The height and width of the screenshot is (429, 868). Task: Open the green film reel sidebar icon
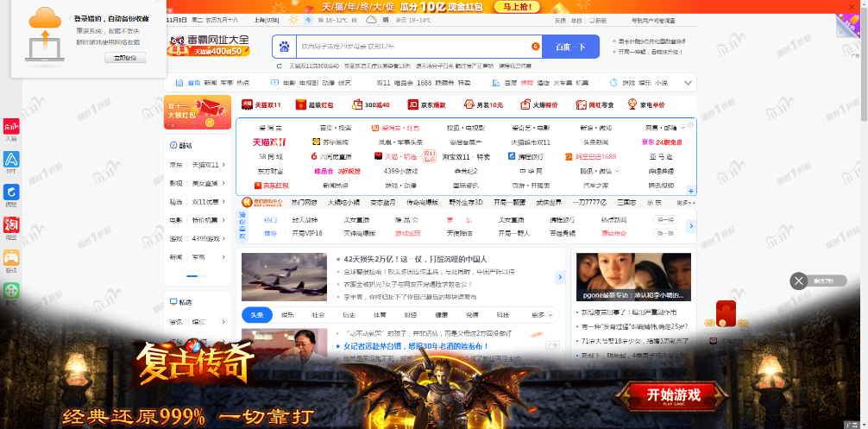[x=11, y=291]
